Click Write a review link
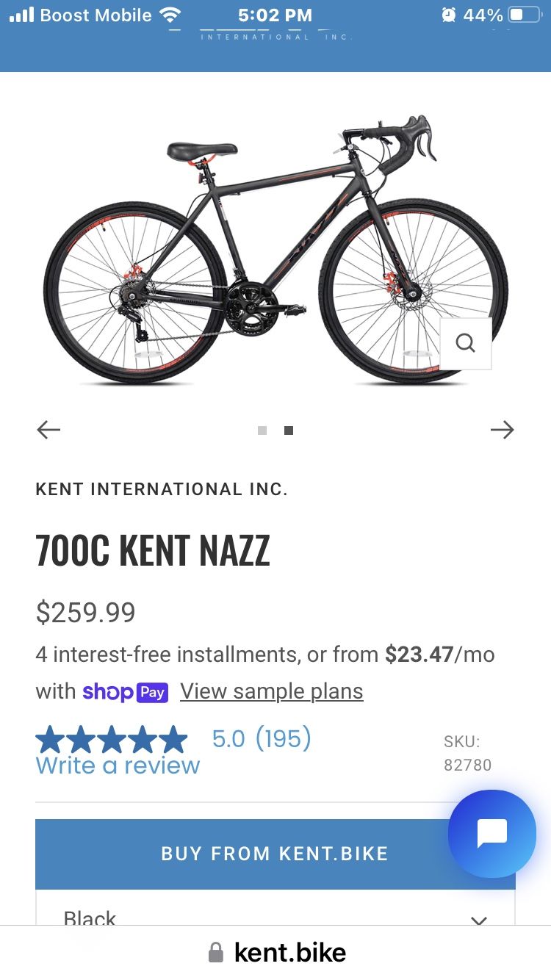The image size is (551, 980). click(x=118, y=765)
